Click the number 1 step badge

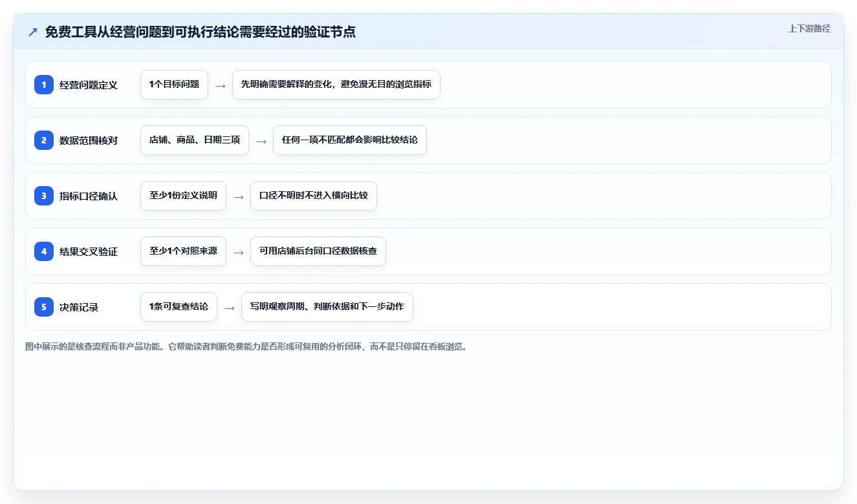44,85
